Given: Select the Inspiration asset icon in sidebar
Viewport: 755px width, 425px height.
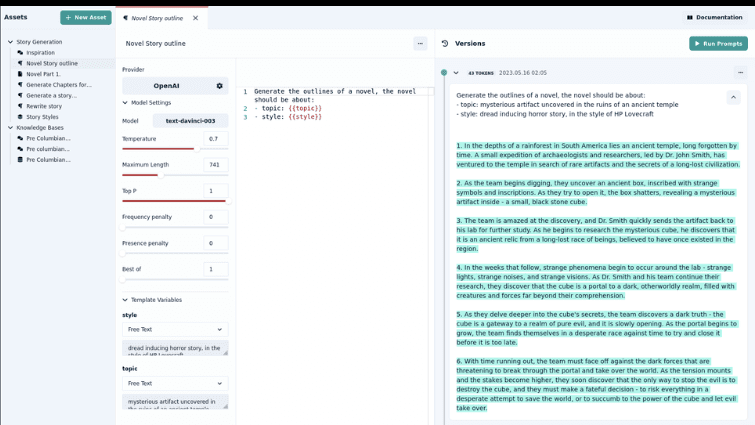Looking at the screenshot, I should click(20, 53).
